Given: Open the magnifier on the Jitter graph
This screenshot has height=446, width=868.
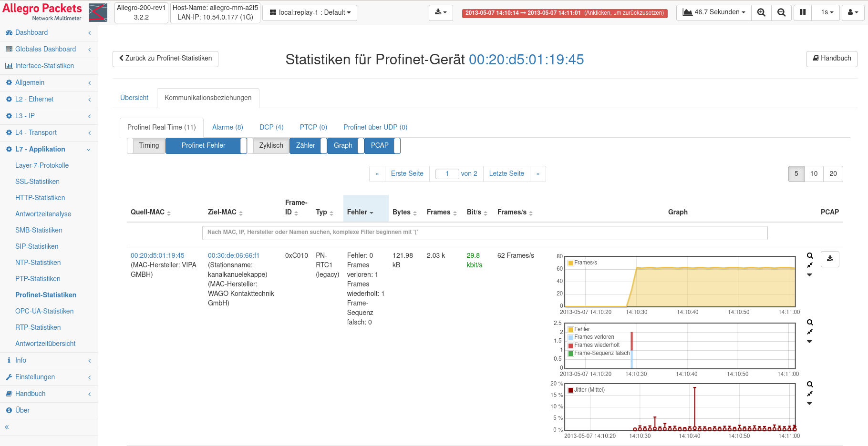Looking at the screenshot, I should point(810,384).
